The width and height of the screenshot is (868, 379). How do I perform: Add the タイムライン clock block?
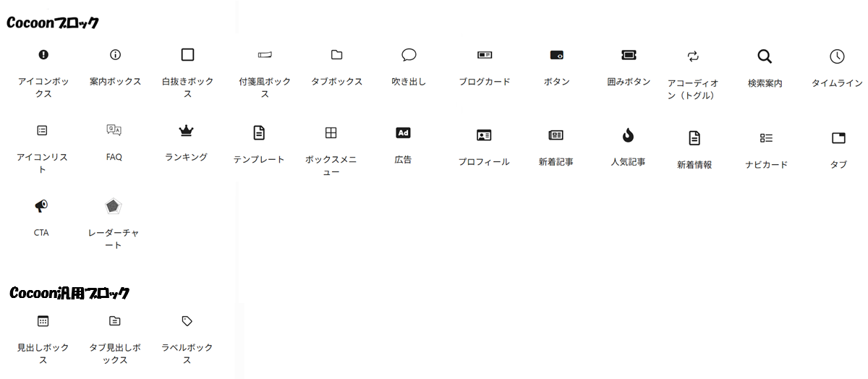[x=837, y=56]
